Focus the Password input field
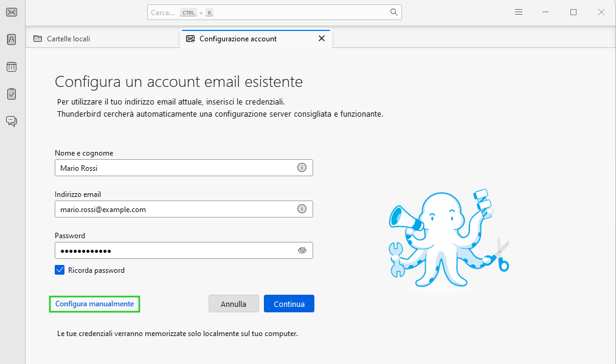The width and height of the screenshot is (616, 364). (184, 250)
